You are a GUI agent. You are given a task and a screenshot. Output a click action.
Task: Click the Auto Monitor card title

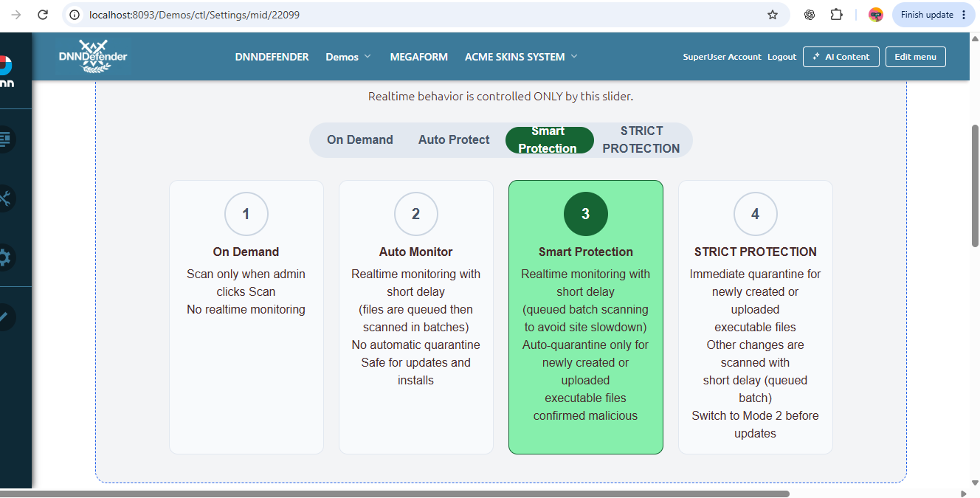(x=416, y=252)
